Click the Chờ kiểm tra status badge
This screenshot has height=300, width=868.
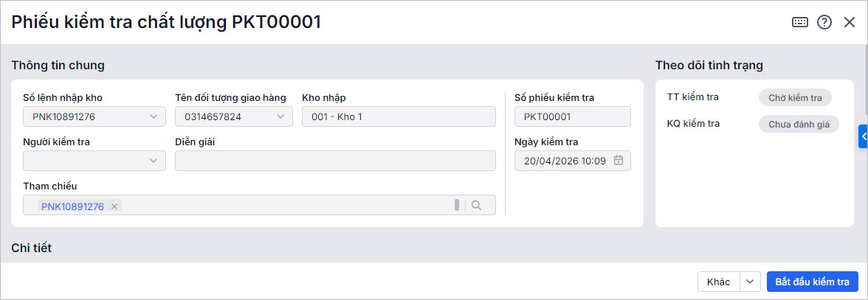coord(795,98)
